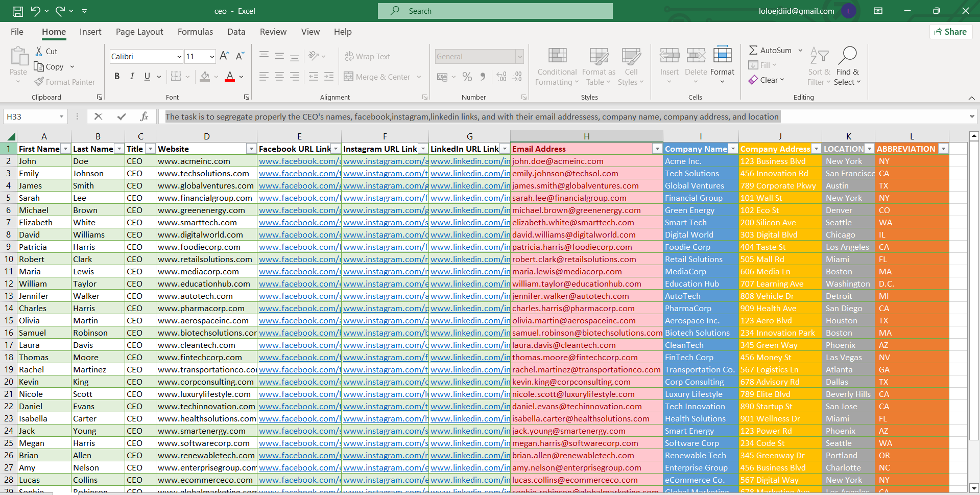The image size is (980, 495).
Task: Open the font name dropdown
Action: (x=179, y=57)
